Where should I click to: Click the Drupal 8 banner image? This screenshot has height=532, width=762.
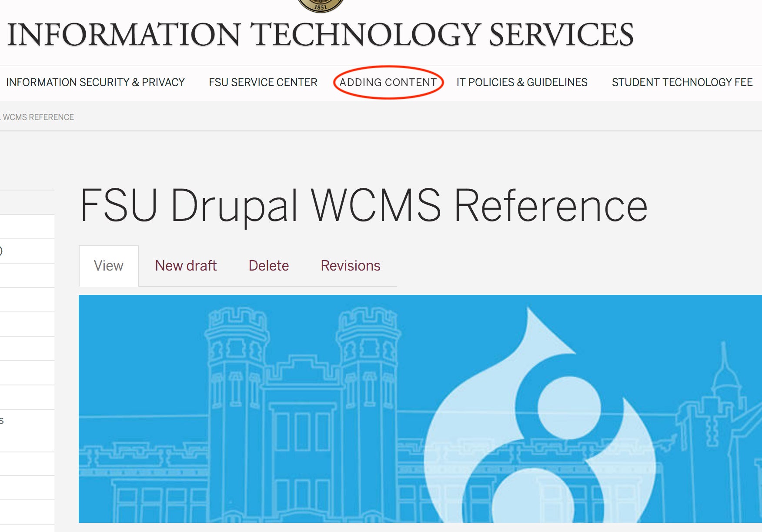[x=420, y=409]
